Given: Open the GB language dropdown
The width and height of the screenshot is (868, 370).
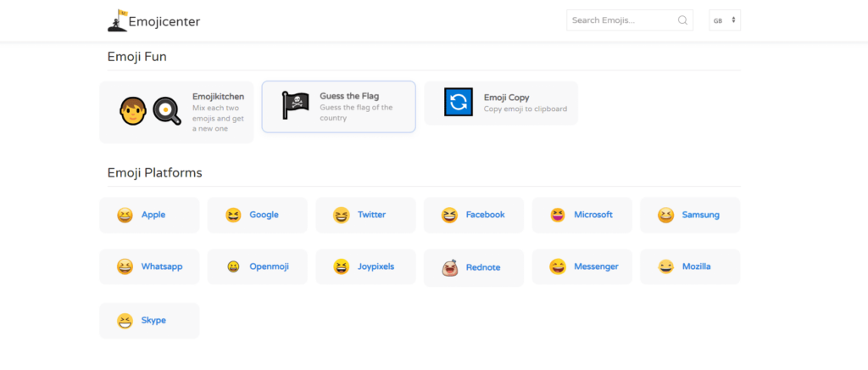Looking at the screenshot, I should [x=725, y=20].
